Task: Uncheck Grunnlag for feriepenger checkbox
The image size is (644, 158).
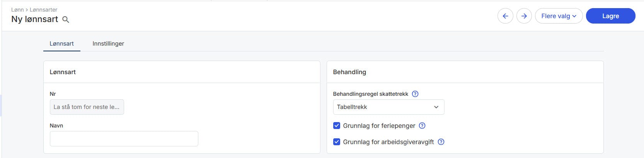Action: [337, 126]
